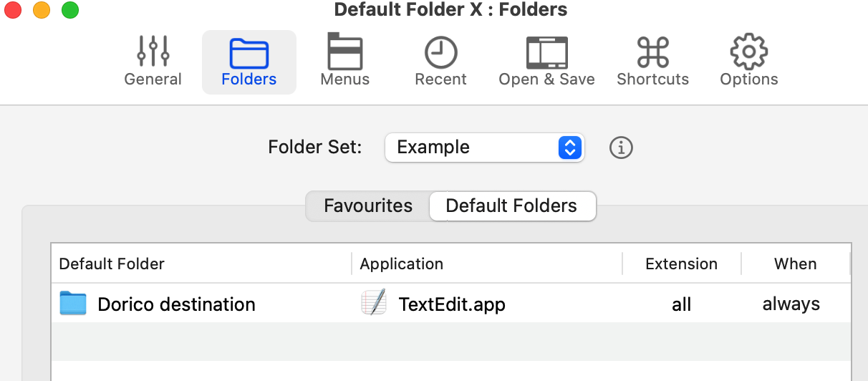Viewport: 868px width, 381px height.
Task: Select the Folders toolbar icon
Action: (249, 62)
